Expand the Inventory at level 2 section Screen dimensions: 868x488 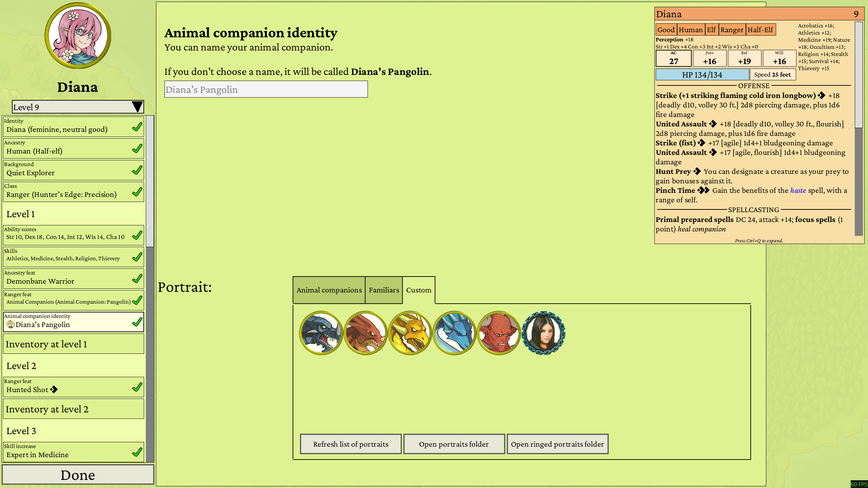pos(74,409)
